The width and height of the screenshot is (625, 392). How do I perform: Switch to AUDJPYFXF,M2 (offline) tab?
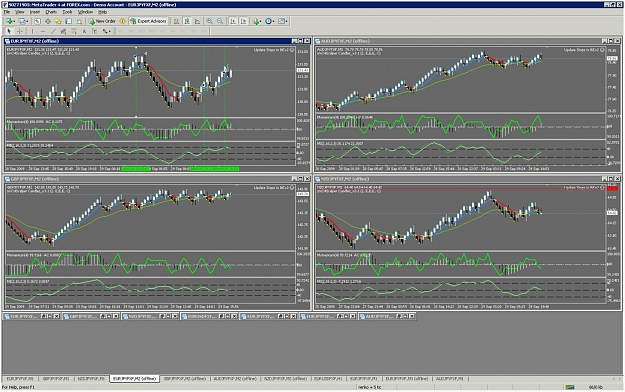pyautogui.click(x=235, y=378)
